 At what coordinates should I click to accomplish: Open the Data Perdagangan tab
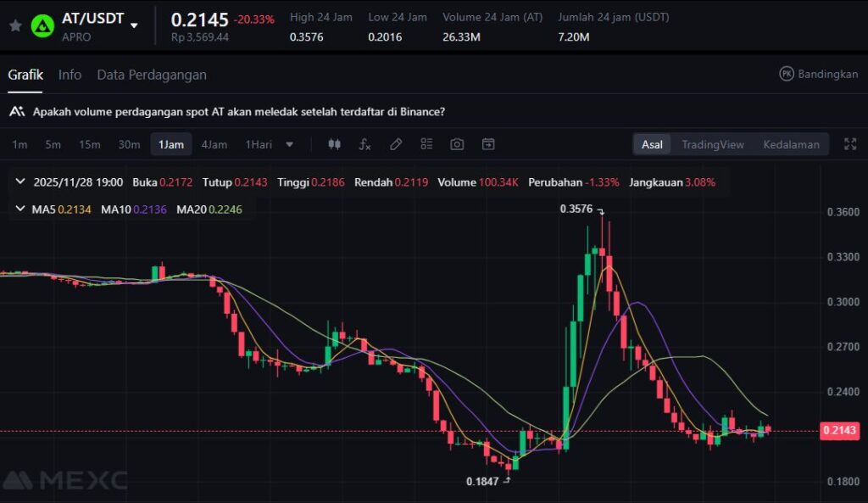[152, 75]
